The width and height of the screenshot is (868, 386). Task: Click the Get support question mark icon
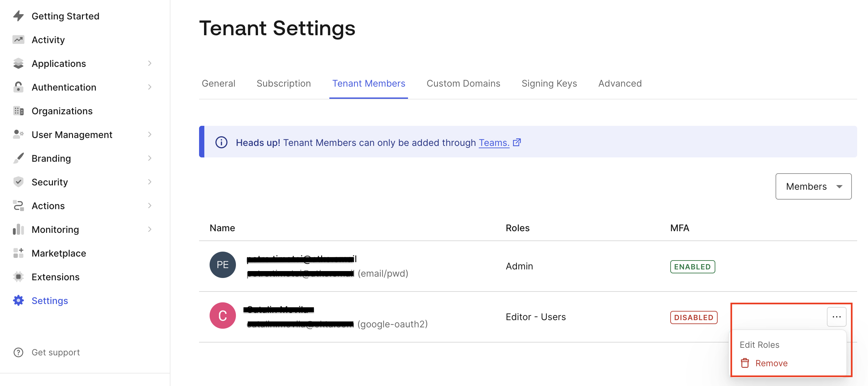pyautogui.click(x=18, y=352)
